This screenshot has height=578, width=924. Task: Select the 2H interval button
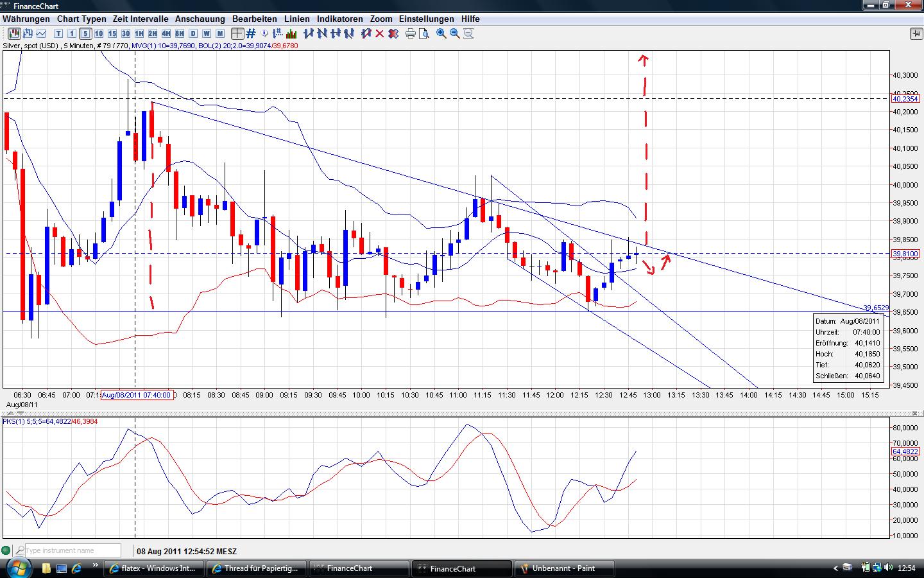click(x=153, y=33)
